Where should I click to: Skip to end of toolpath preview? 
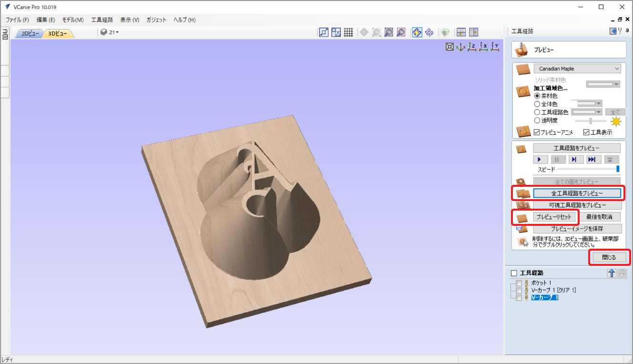[x=592, y=160]
